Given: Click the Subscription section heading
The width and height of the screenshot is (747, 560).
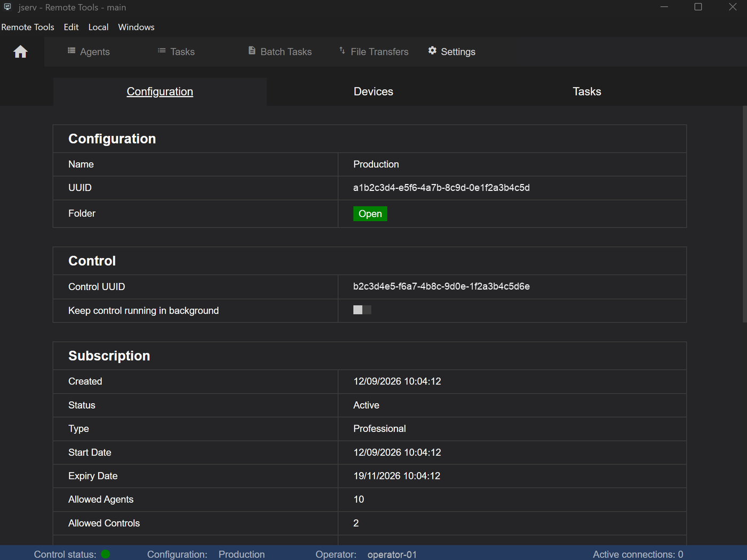Looking at the screenshot, I should pos(109,356).
